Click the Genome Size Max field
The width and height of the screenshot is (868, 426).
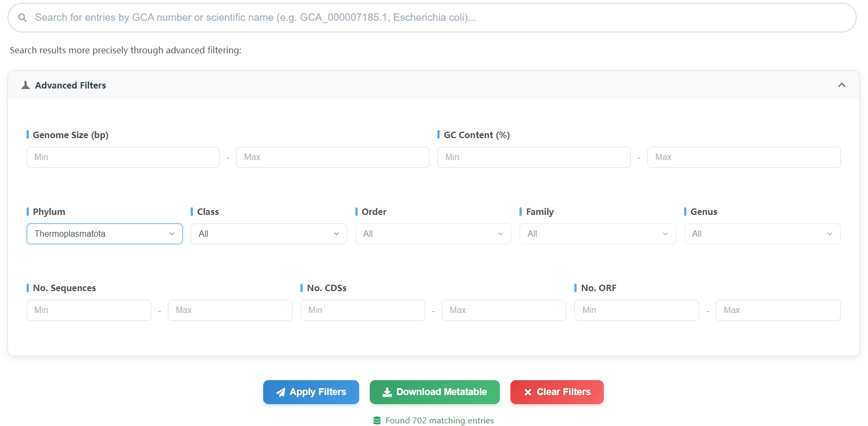332,157
